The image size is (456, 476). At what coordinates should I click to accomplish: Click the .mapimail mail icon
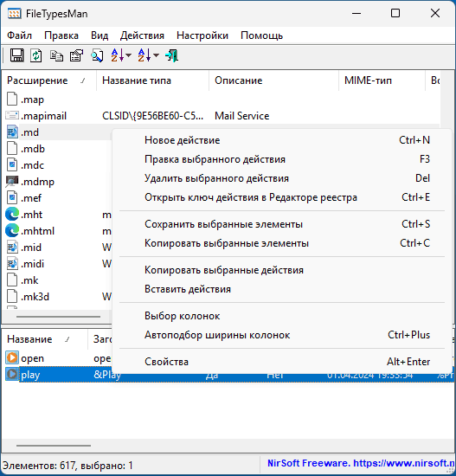(12, 116)
